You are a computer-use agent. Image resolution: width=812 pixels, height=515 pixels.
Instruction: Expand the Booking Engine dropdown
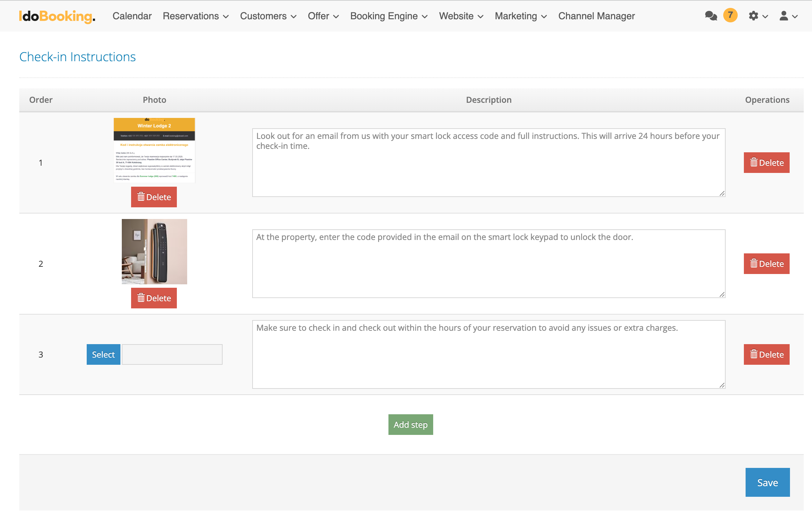(x=389, y=16)
